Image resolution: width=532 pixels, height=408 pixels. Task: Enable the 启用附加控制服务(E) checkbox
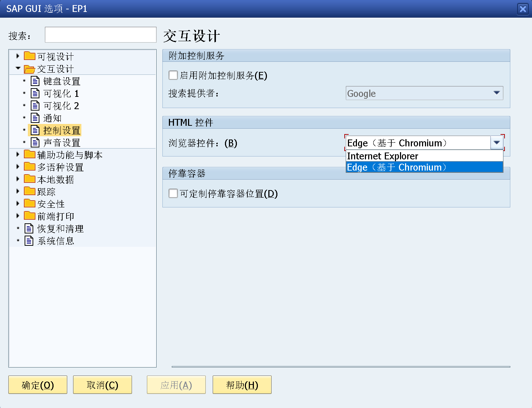point(173,75)
